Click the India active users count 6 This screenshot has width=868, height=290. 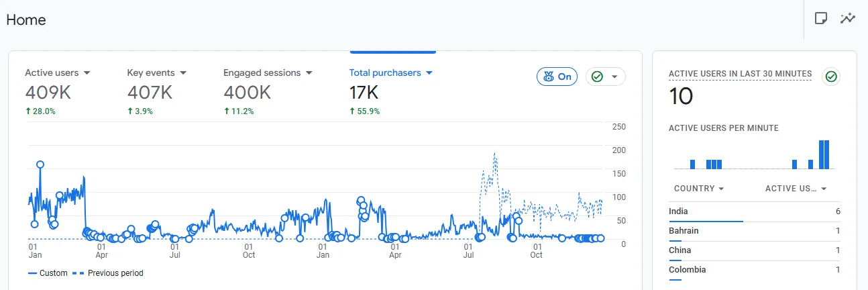[838, 211]
